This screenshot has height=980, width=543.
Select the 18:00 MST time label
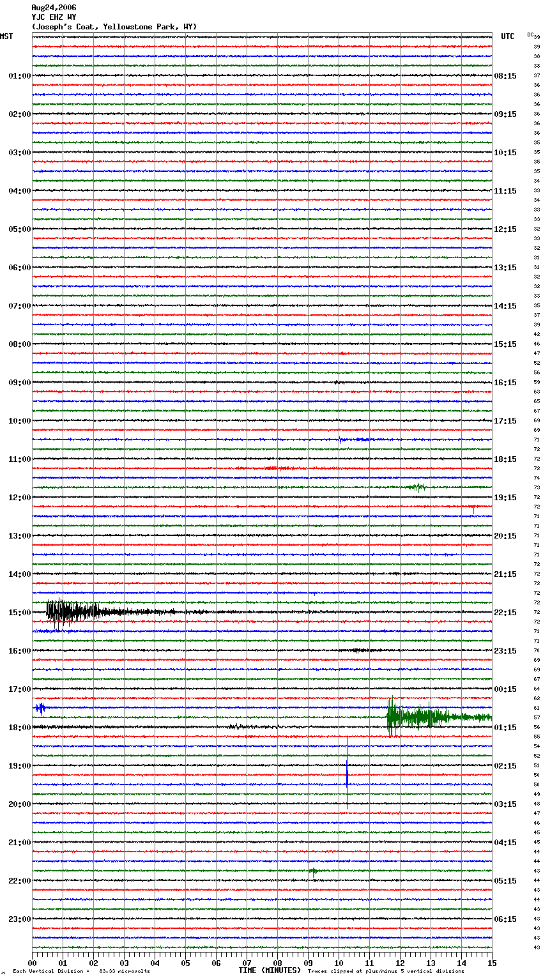20,728
